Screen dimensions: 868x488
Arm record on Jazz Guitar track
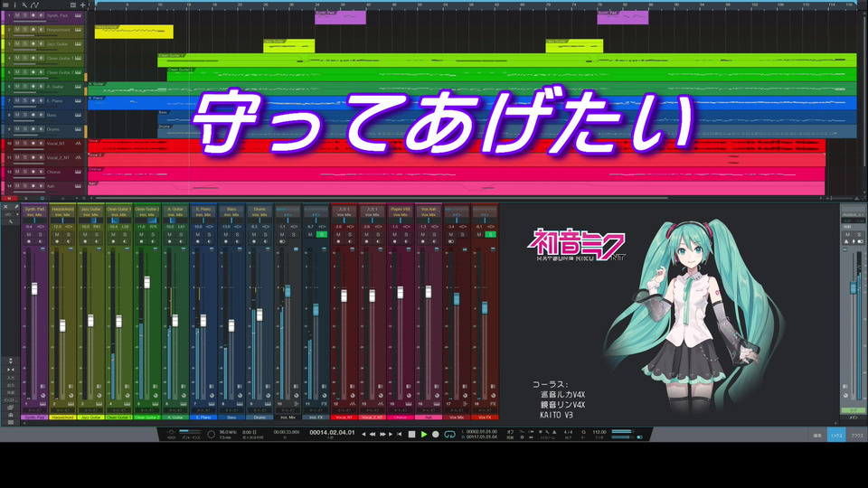tap(33, 43)
